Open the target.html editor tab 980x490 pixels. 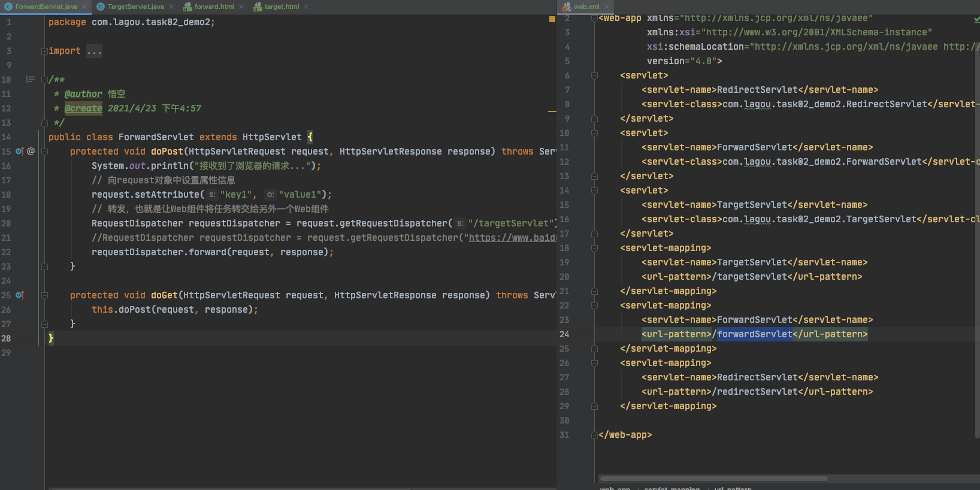(x=282, y=7)
